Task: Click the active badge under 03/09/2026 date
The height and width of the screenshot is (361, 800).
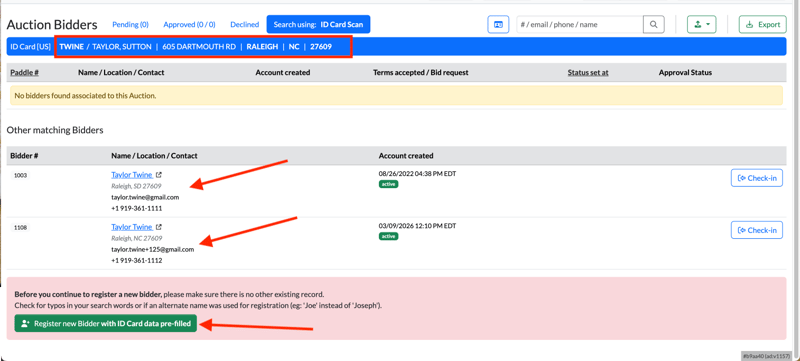Action: click(x=388, y=236)
